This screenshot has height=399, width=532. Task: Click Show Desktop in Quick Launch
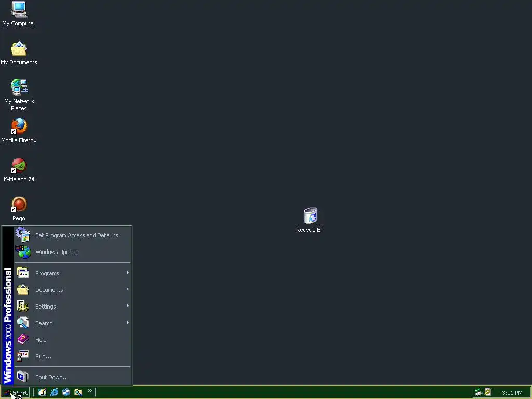tap(42, 392)
